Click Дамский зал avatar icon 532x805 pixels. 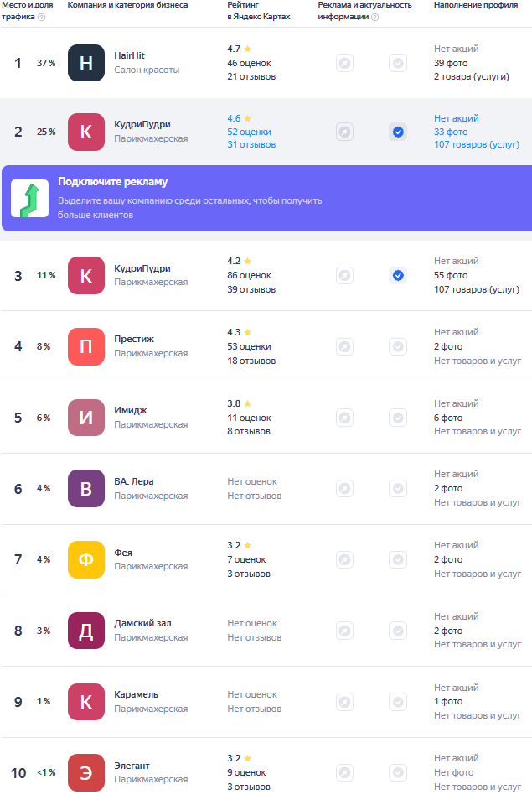point(86,631)
